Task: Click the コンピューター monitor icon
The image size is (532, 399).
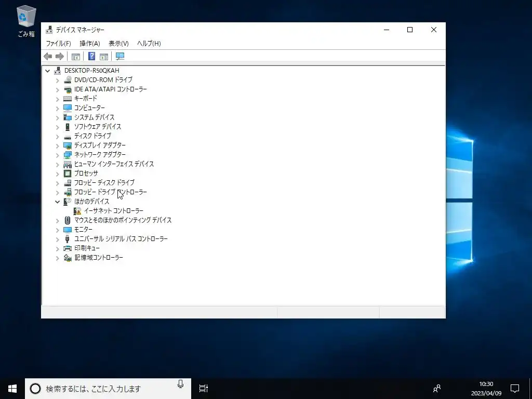Action: click(68, 108)
